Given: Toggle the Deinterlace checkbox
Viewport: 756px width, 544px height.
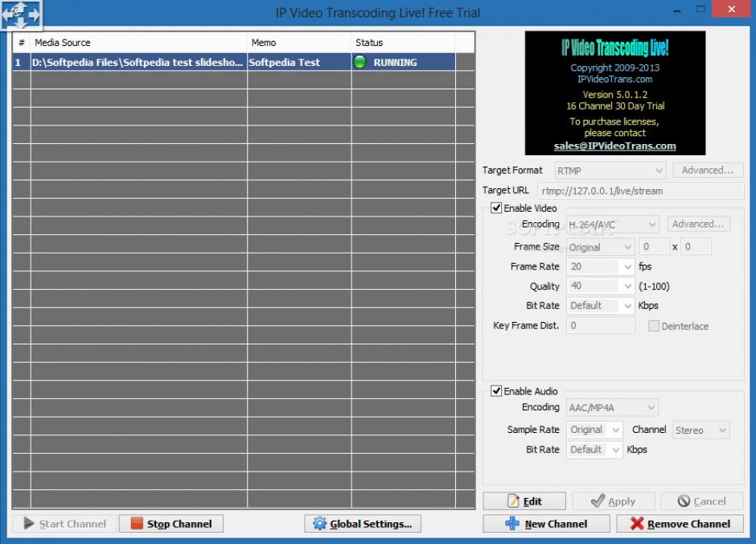Looking at the screenshot, I should click(x=654, y=326).
